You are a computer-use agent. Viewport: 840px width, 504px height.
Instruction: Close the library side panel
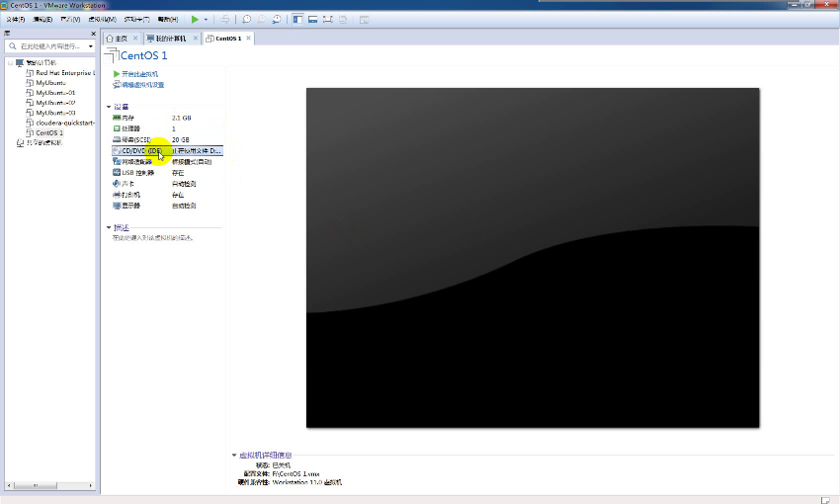[93, 34]
